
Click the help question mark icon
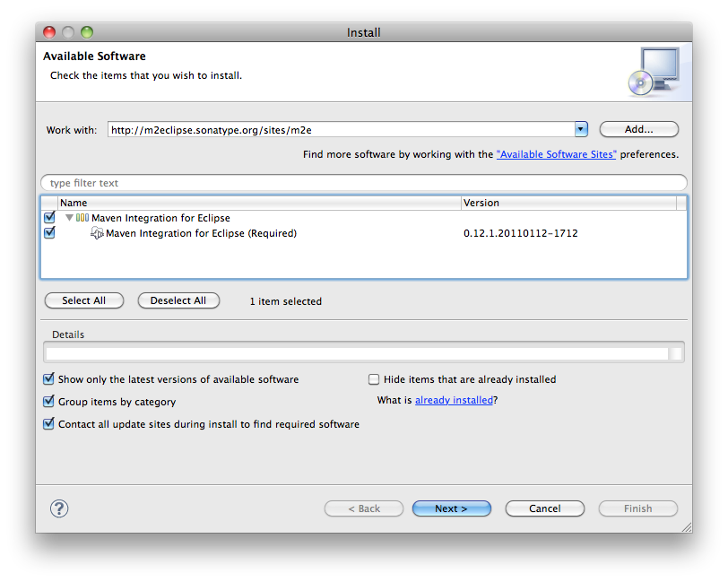pyautogui.click(x=59, y=508)
